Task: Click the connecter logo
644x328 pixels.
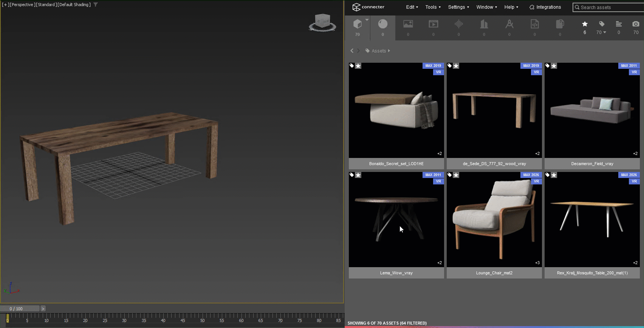Action: coord(368,7)
